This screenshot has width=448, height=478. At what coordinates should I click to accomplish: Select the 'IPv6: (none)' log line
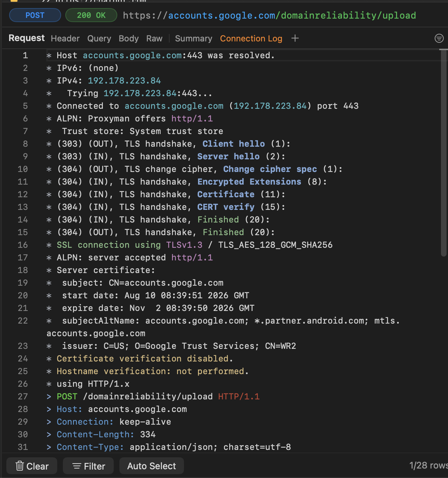[x=83, y=68]
